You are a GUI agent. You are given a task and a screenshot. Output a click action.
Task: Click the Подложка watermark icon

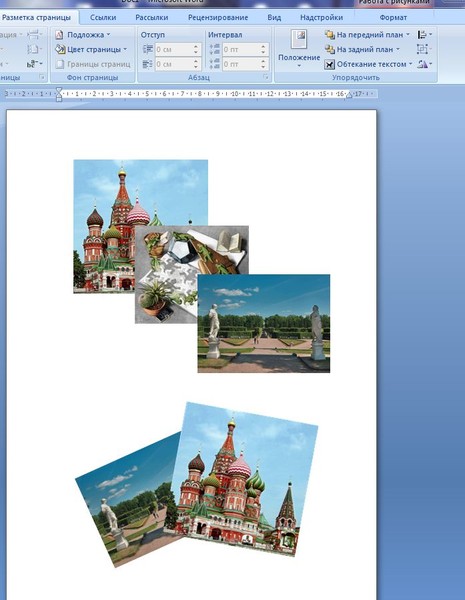[x=59, y=35]
